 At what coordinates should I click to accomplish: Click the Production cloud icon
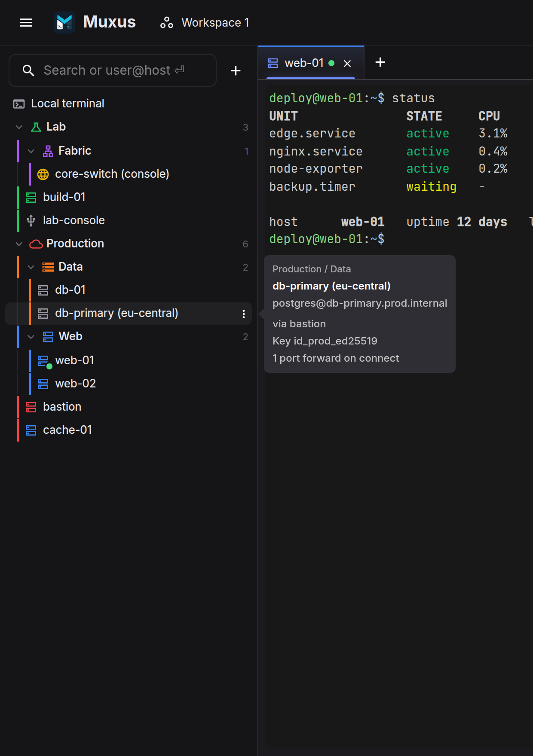tap(36, 244)
